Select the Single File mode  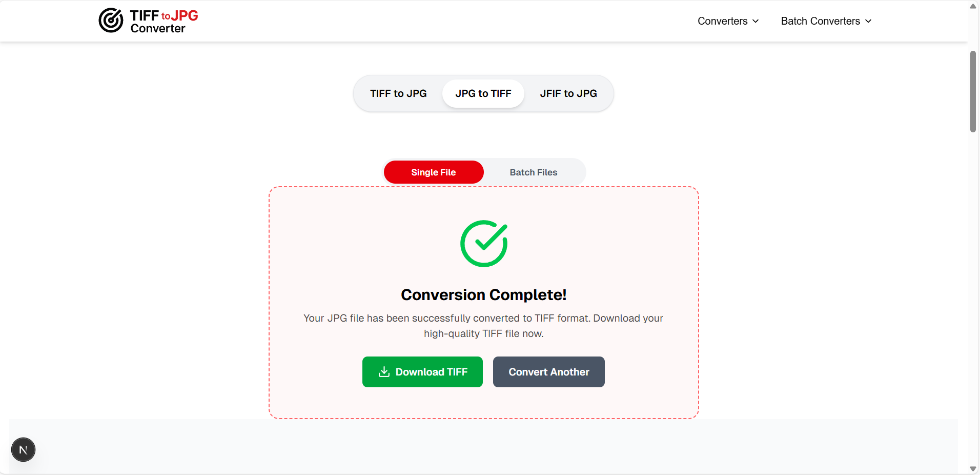point(434,172)
